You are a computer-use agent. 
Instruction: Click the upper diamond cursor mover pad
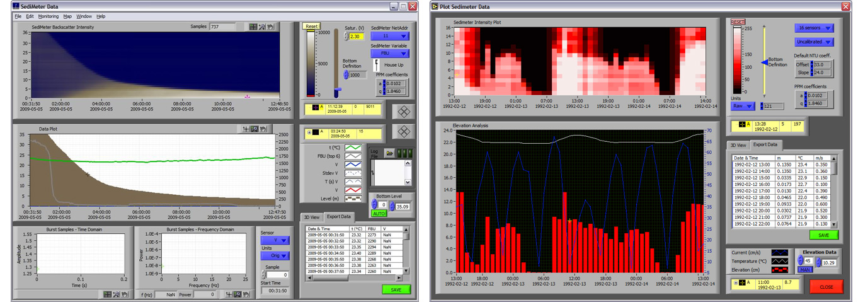tap(403, 112)
